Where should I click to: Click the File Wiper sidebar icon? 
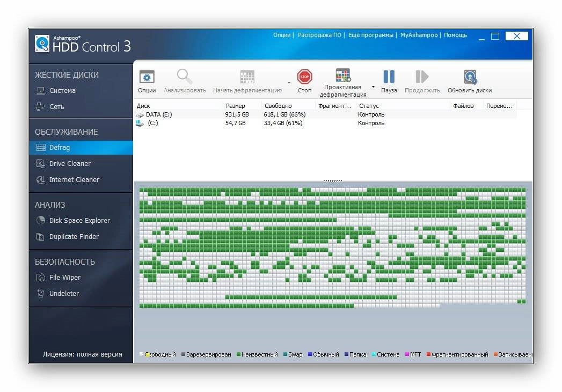(41, 277)
